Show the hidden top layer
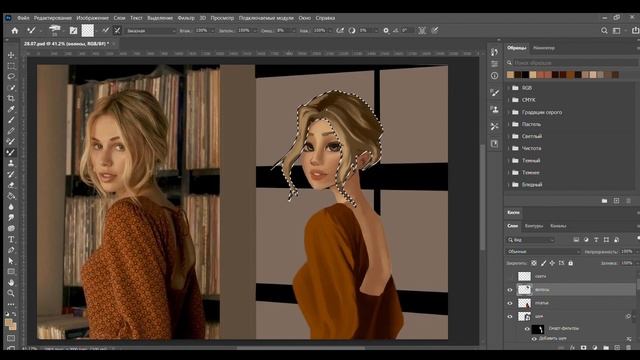This screenshot has height=360, width=640. click(510, 276)
